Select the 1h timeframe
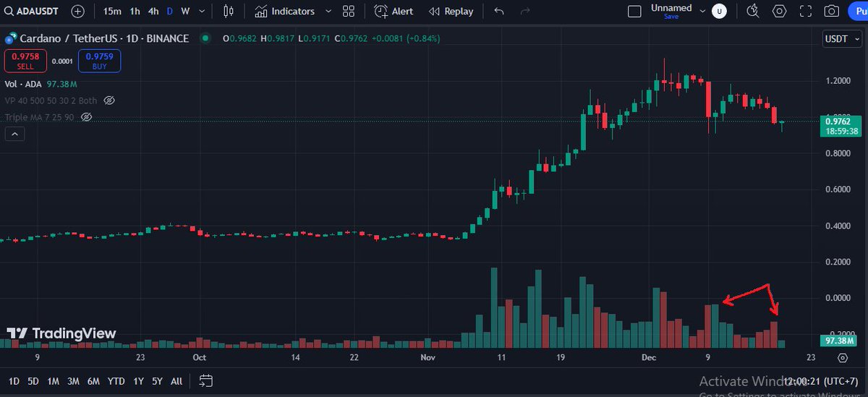This screenshot has height=397, width=868. 135,11
